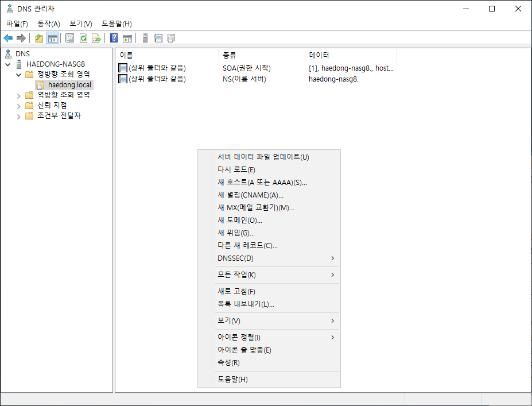The image size is (532, 406).
Task: Select the SOA(권한 시작) record row
Action: coord(256,68)
